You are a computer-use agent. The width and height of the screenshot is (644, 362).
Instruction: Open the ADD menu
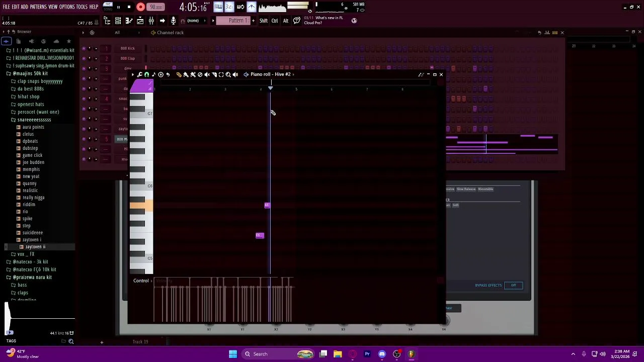coord(24,7)
